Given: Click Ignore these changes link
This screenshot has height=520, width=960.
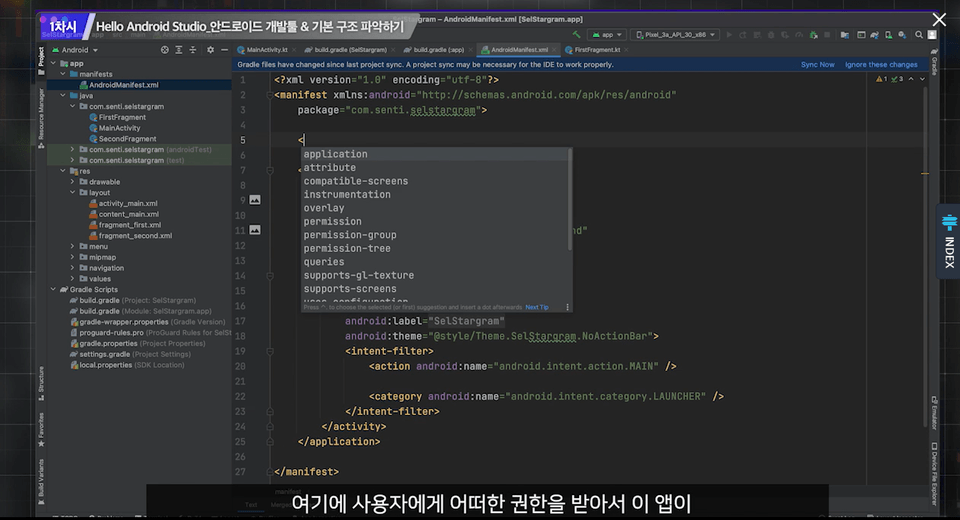Looking at the screenshot, I should pos(881,64).
